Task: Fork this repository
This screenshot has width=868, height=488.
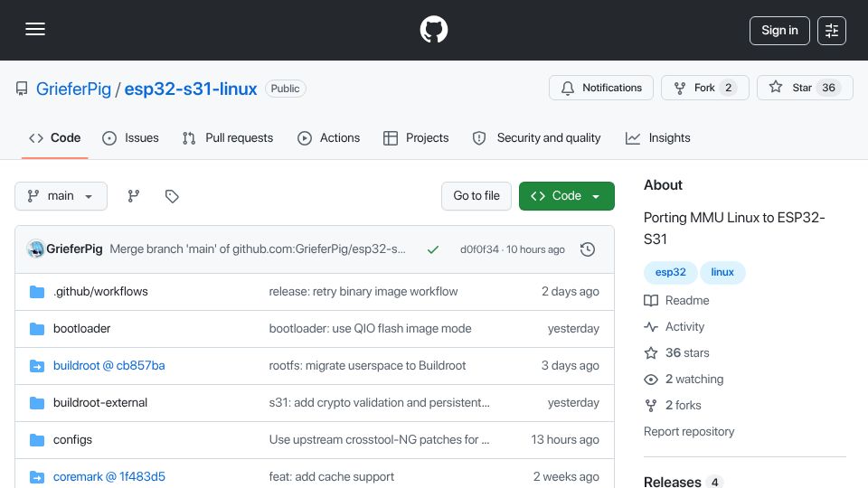Action: coord(704,88)
